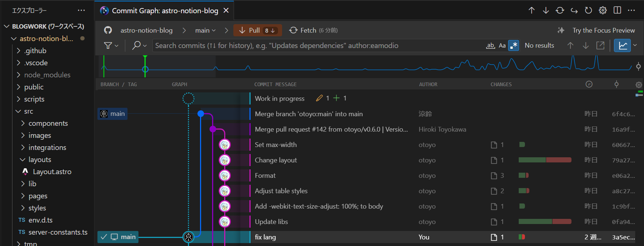
Task: Go to the previous search result arrow
Action: pos(570,45)
